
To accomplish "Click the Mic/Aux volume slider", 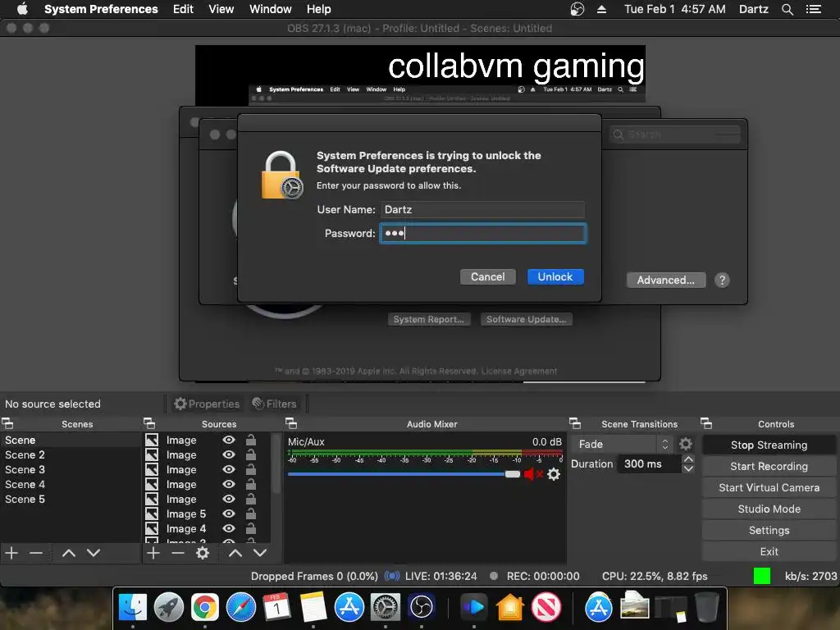I will coord(404,474).
